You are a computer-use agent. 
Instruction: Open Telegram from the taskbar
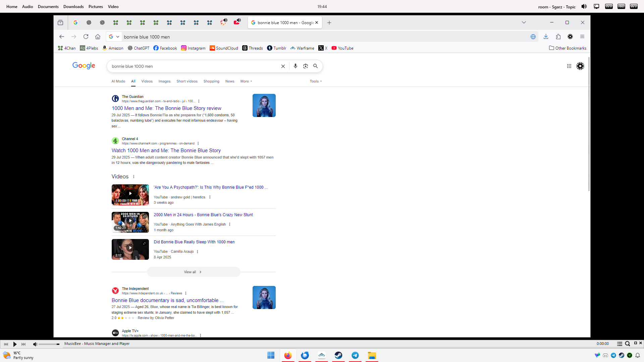click(355, 355)
